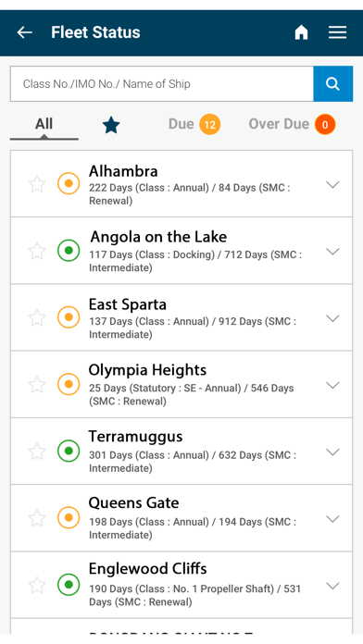Open the home screen via house icon
Screen dimensions: 363x644
[x=301, y=32]
